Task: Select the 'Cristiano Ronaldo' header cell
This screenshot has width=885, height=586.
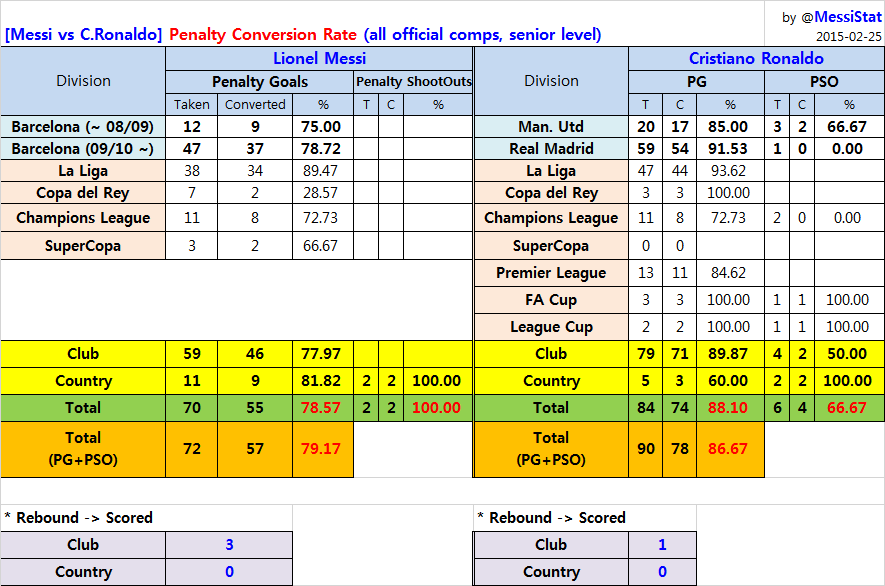Action: pos(756,59)
